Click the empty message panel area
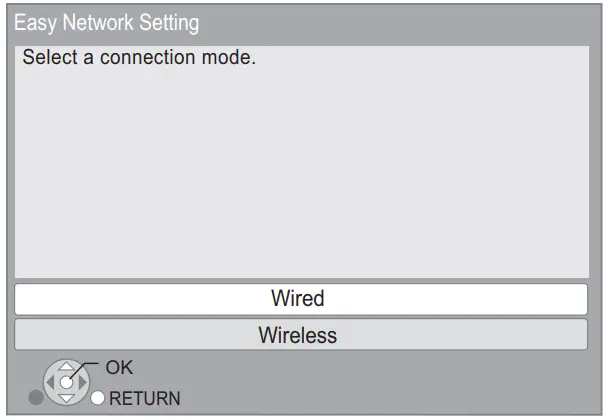Image resolution: width=605 pixels, height=420 pixels. pyautogui.click(x=300, y=180)
